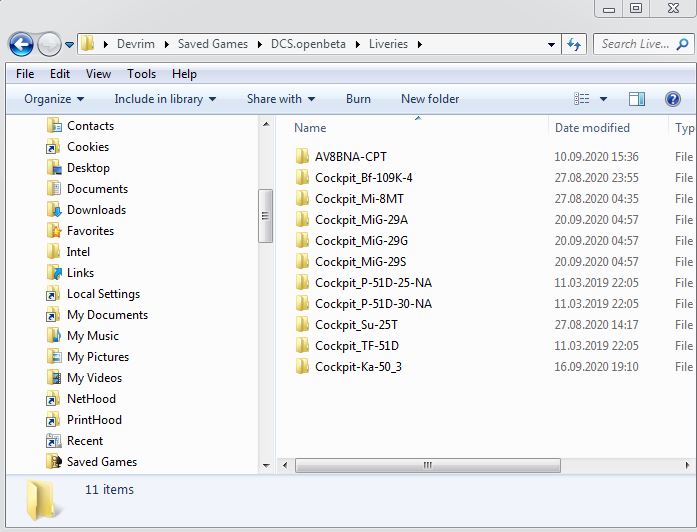Click the Cockpit_TF-51D folder icon
This screenshot has height=532, width=697.
tap(302, 345)
